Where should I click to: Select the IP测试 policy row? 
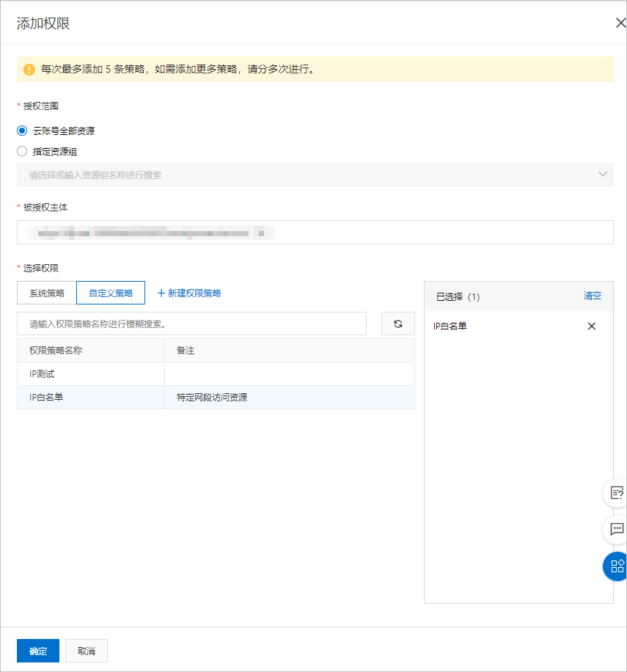(x=216, y=373)
